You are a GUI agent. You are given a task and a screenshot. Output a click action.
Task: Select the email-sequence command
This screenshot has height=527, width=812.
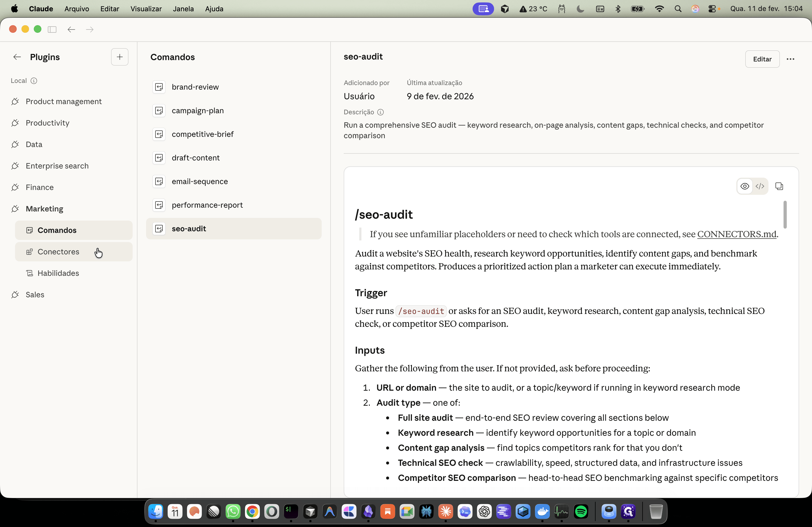(x=234, y=181)
